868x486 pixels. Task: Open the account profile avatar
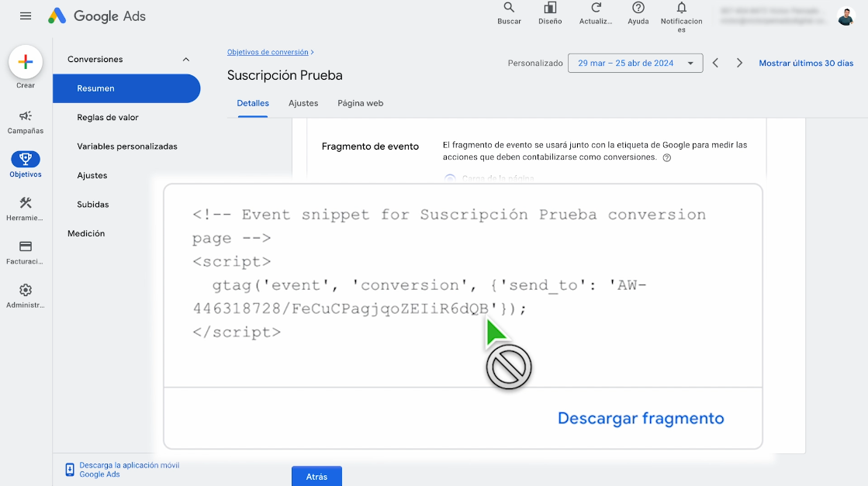tap(846, 16)
